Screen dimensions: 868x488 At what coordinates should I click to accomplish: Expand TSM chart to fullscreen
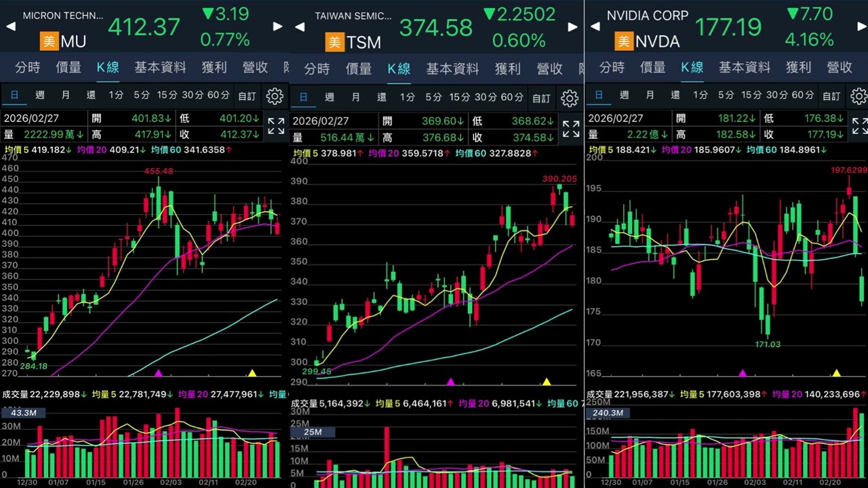571,128
